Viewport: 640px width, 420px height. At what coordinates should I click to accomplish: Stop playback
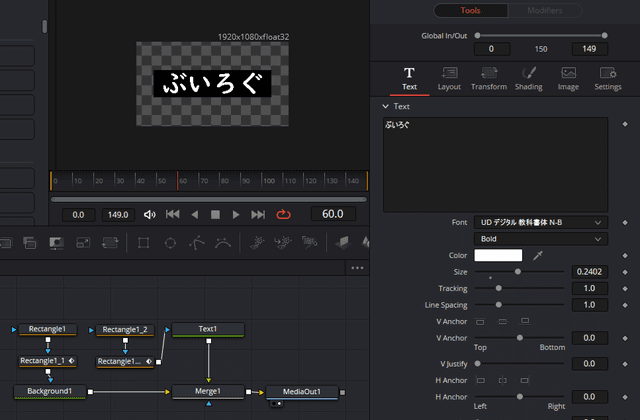215,215
